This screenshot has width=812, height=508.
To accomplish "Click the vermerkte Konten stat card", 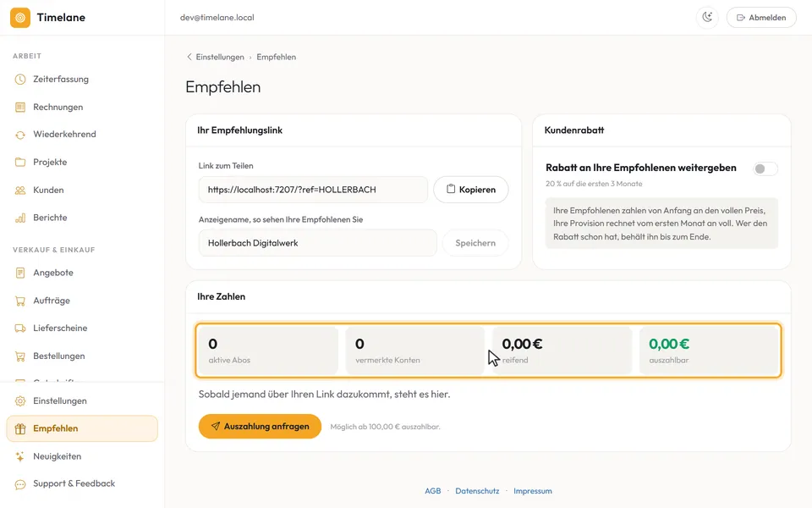I will 414,351.
